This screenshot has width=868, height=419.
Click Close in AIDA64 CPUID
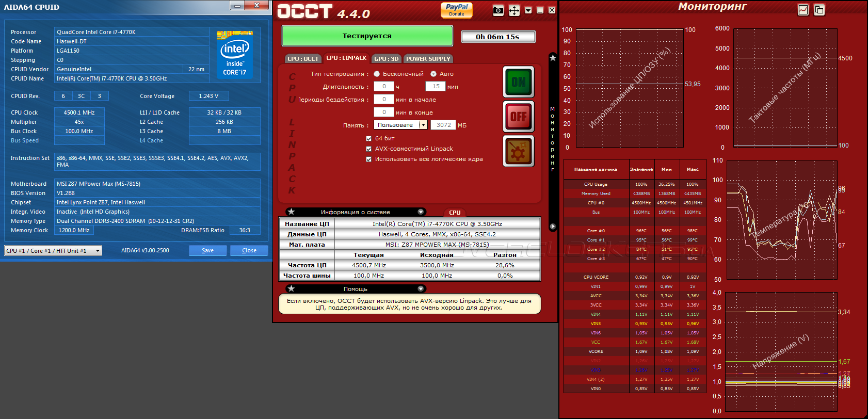[x=249, y=250]
